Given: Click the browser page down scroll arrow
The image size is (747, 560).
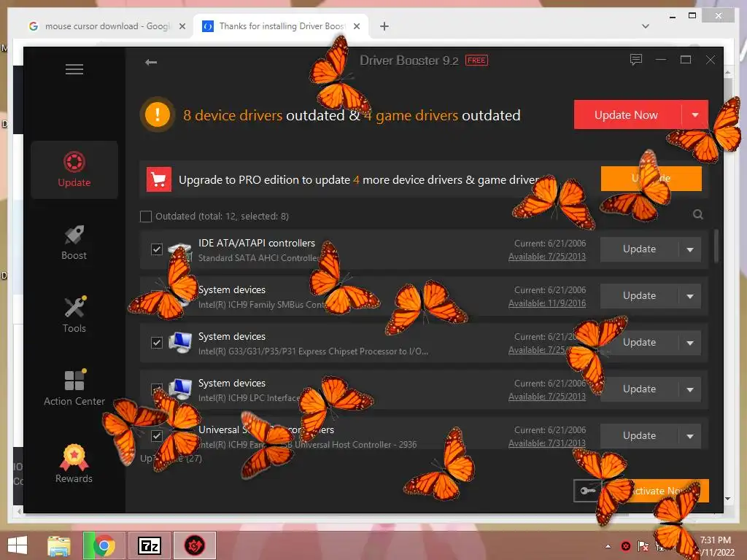Looking at the screenshot, I should click(727, 499).
